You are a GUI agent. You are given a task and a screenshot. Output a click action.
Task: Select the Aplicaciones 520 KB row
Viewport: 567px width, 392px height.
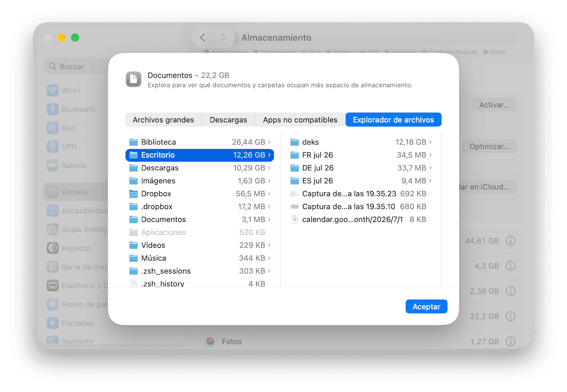[x=200, y=232]
